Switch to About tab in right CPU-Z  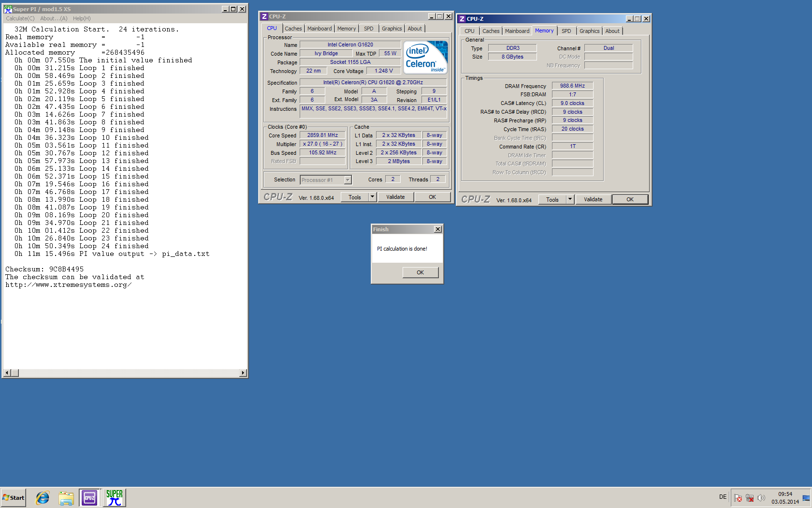tap(612, 31)
